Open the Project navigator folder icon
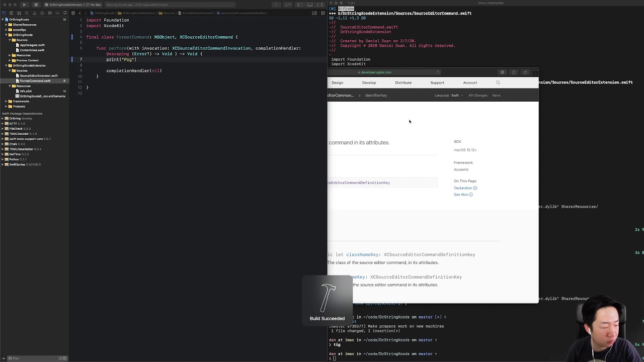644x362 pixels. click(4, 13)
